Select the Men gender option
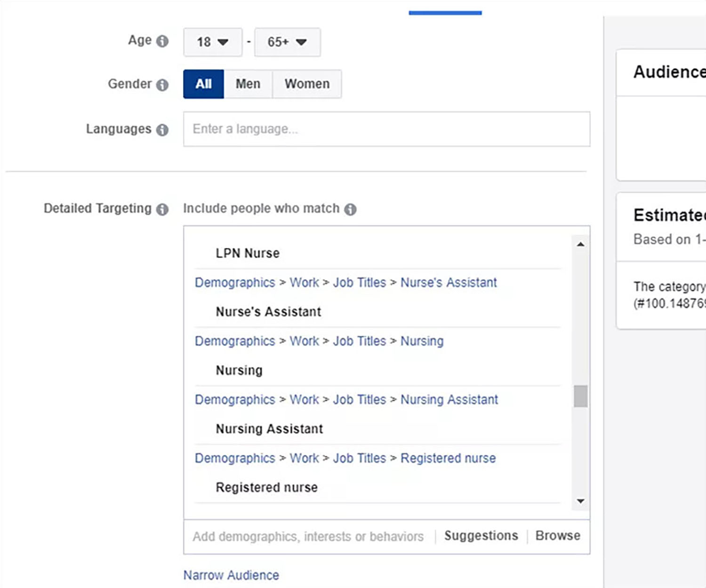706x588 pixels. (248, 84)
